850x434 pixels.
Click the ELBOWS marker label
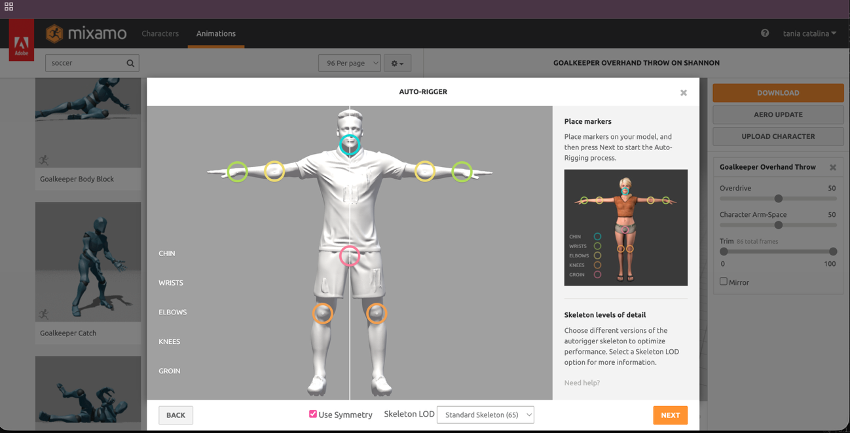[x=172, y=312]
